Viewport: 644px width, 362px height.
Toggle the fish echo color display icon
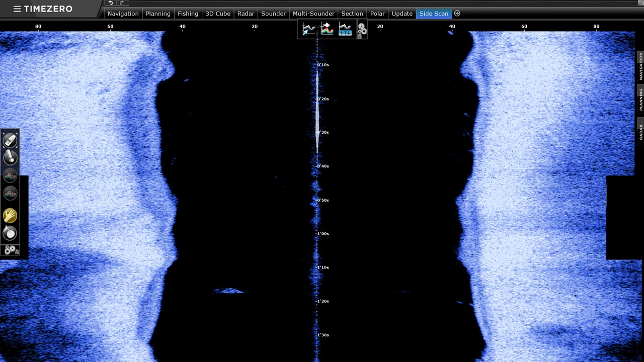tap(327, 30)
